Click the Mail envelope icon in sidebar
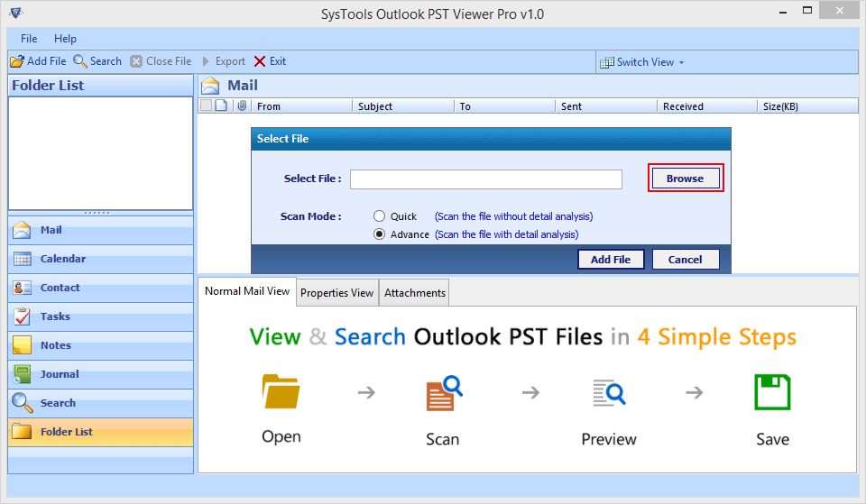 tap(22, 230)
